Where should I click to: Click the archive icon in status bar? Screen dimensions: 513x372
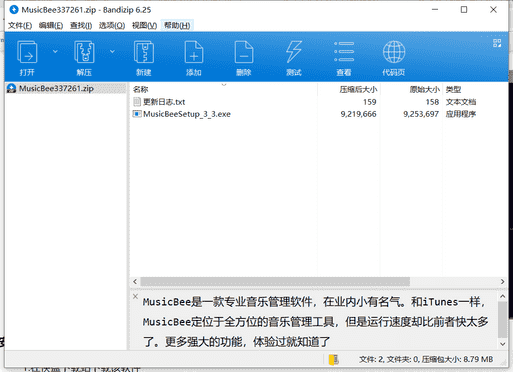click(333, 359)
